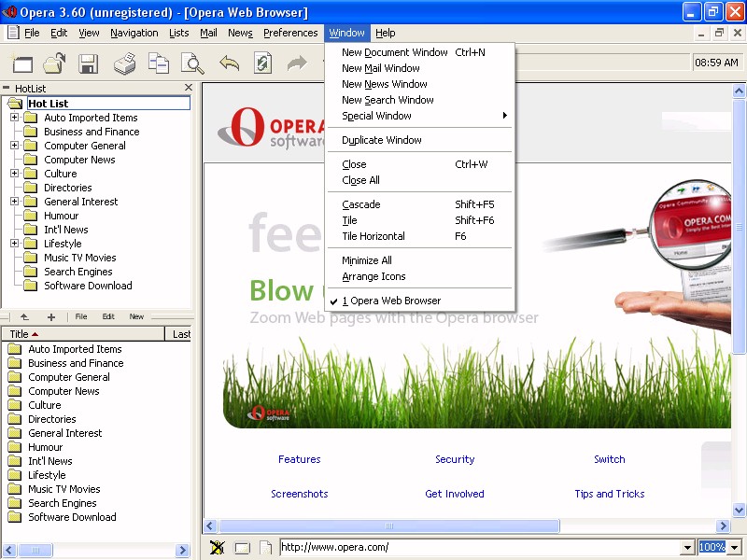Select Duplicate Window from menu
The height and width of the screenshot is (560, 747).
tap(419, 140)
